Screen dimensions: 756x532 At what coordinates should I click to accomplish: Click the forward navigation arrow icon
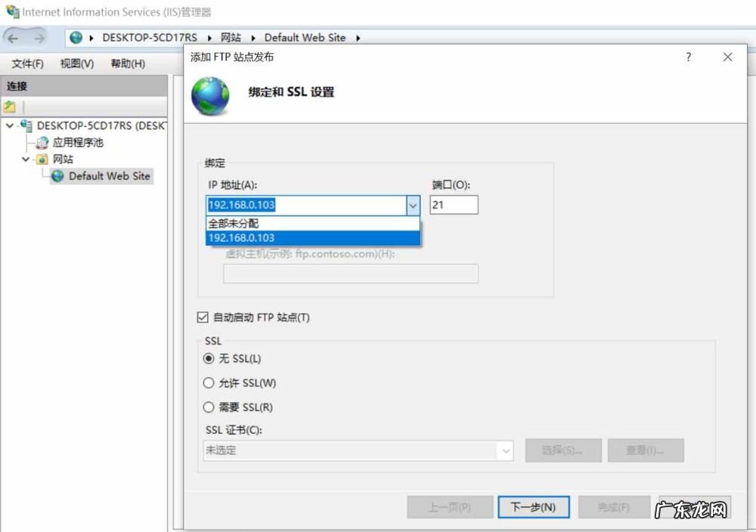pos(39,38)
